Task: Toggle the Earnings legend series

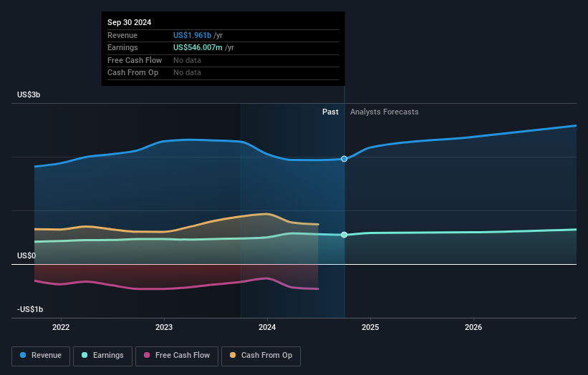Action: click(x=102, y=356)
